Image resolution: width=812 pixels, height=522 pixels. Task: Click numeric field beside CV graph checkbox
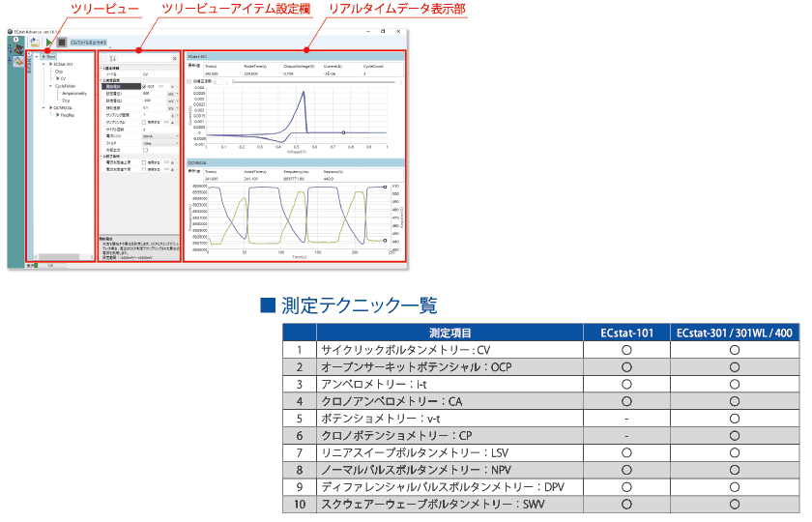coord(217,82)
